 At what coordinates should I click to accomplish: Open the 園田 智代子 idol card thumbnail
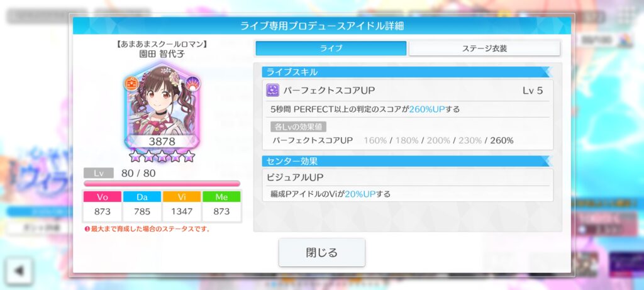click(x=162, y=106)
